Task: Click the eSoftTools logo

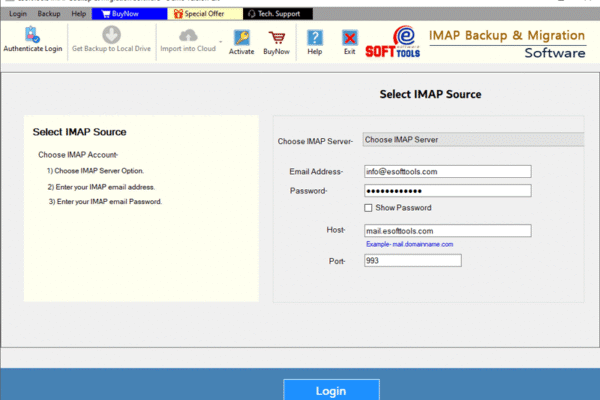Action: point(393,42)
